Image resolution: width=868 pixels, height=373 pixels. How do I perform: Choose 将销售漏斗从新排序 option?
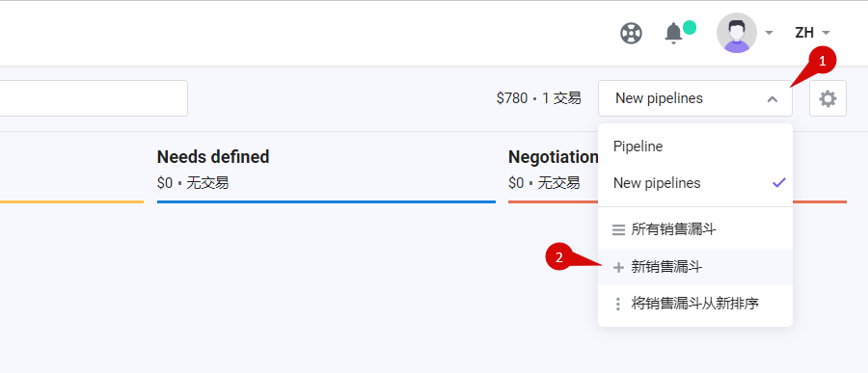pyautogui.click(x=694, y=304)
